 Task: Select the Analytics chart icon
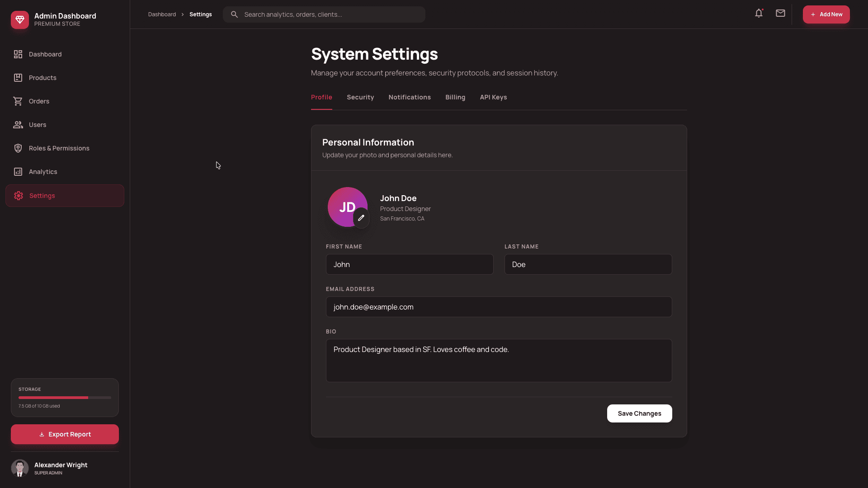[x=18, y=172]
